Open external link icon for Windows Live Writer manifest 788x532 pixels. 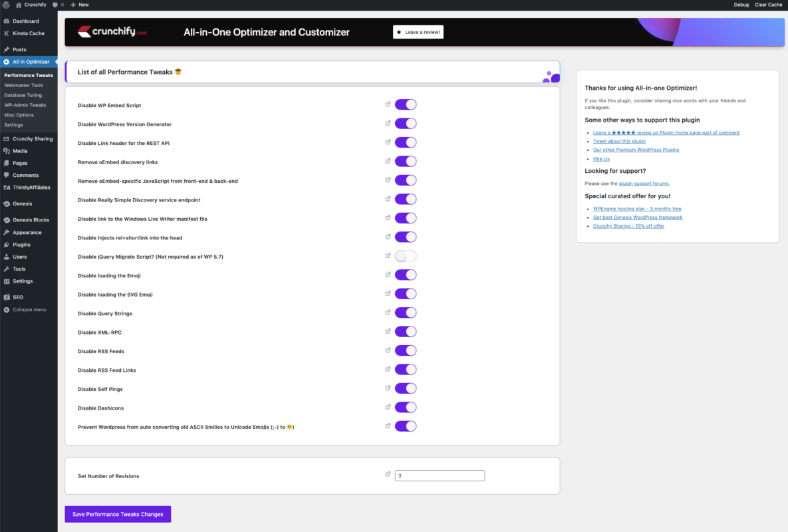click(388, 217)
